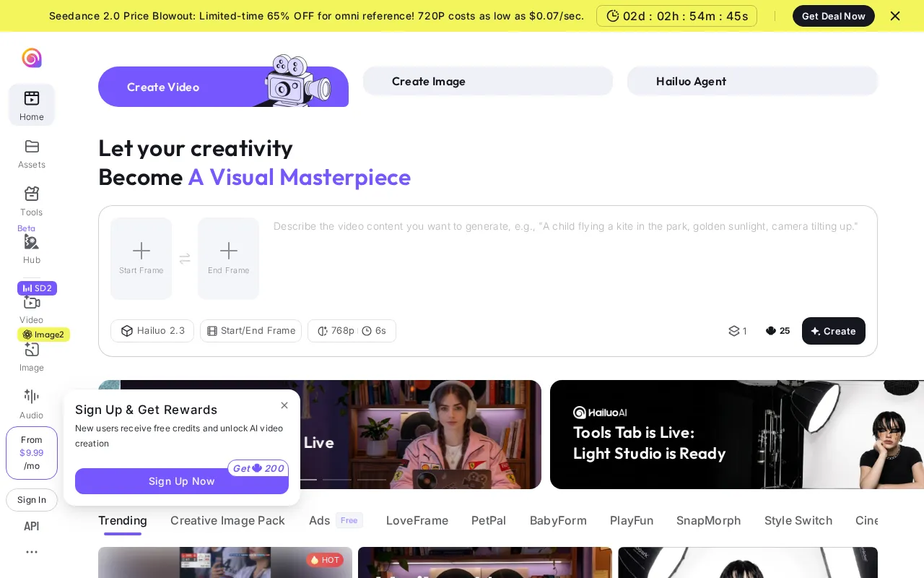
Task: Click the countdown timer in the banner
Action: click(x=676, y=16)
